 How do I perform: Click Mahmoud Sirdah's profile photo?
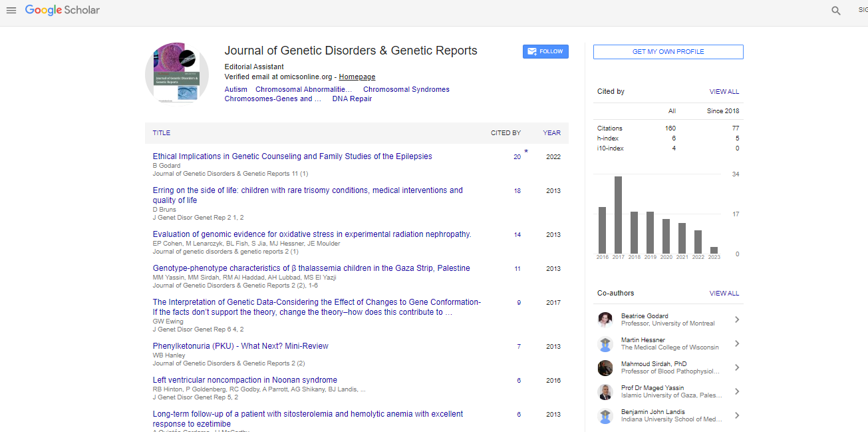click(x=605, y=368)
